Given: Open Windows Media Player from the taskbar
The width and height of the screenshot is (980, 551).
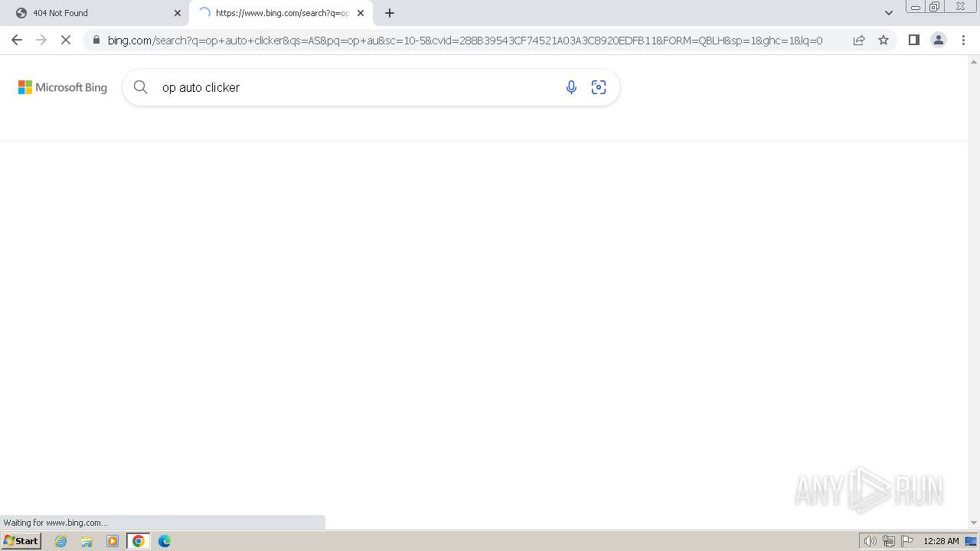Looking at the screenshot, I should 113,541.
